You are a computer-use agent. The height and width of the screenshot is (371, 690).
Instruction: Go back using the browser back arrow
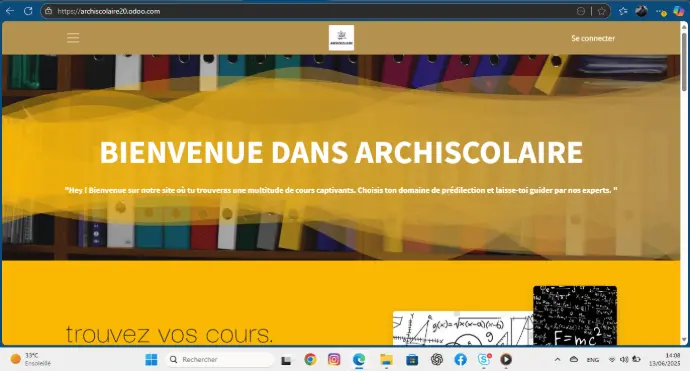[x=10, y=11]
